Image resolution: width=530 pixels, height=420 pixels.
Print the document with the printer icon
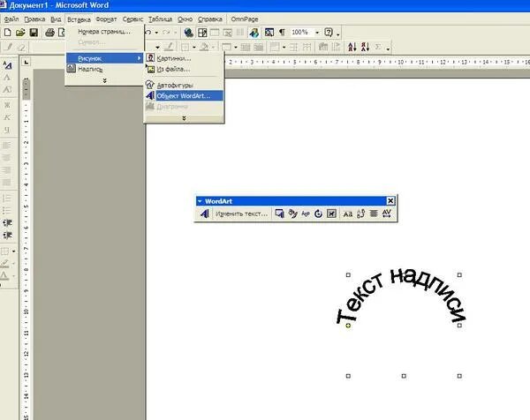click(49, 33)
